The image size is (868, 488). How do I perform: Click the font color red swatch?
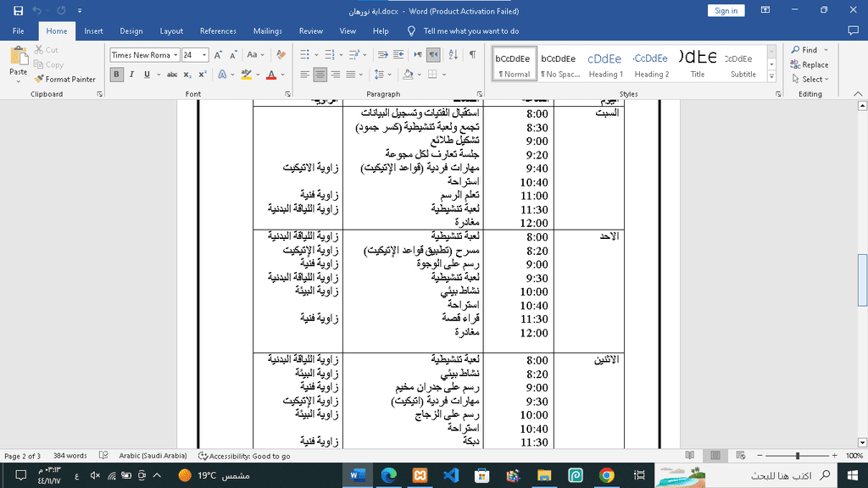tap(271, 75)
